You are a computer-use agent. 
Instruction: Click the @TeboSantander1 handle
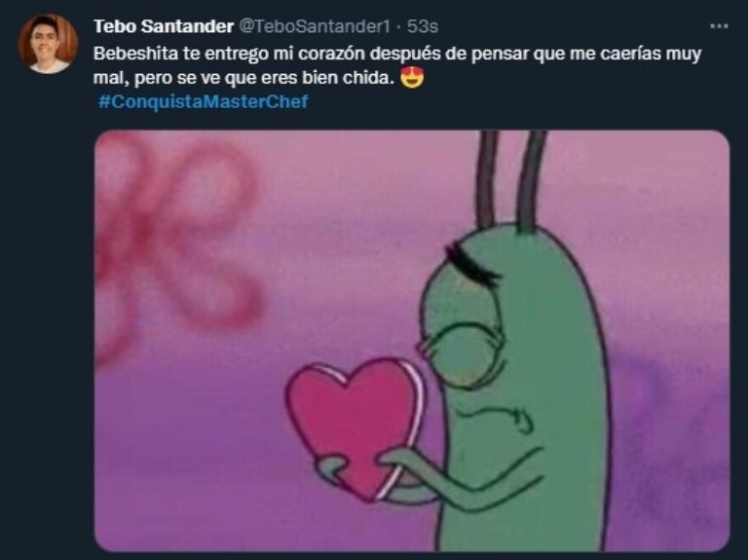315,26
